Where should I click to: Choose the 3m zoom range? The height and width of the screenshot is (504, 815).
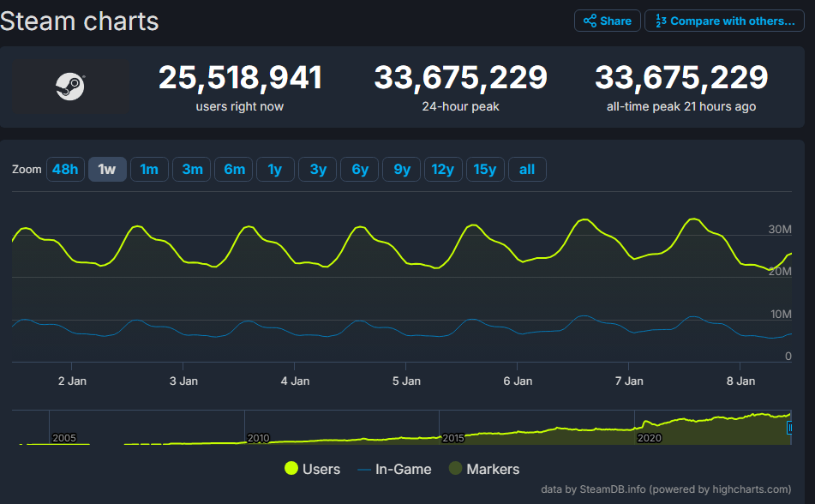click(192, 169)
